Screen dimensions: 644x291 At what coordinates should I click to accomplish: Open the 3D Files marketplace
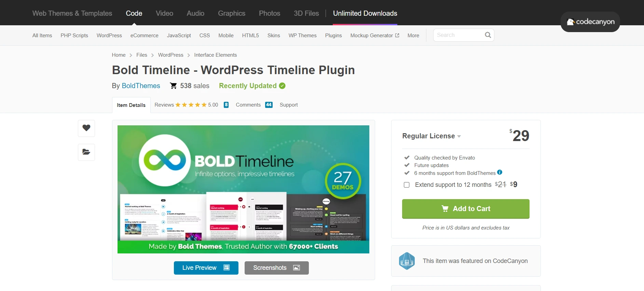[x=306, y=13]
